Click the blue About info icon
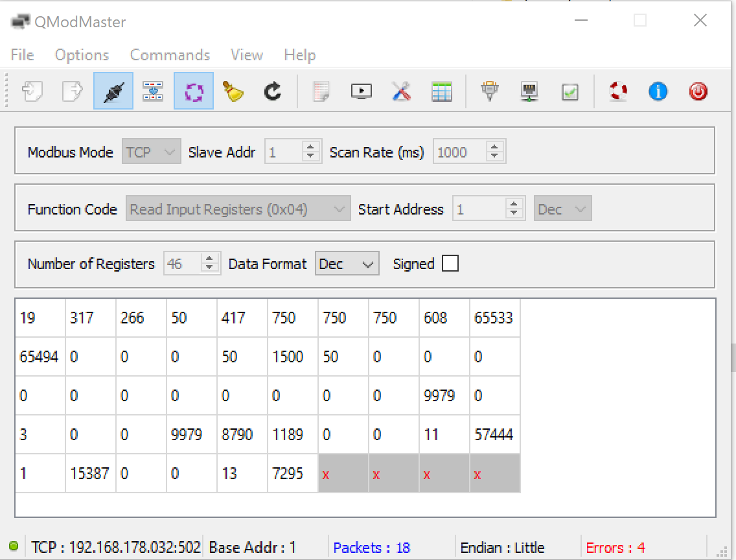 (658, 91)
